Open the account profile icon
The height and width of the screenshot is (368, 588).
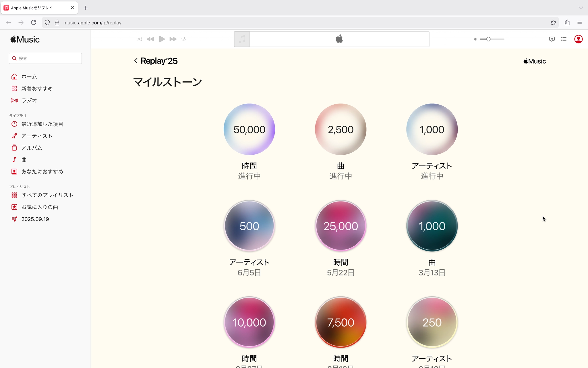(578, 39)
